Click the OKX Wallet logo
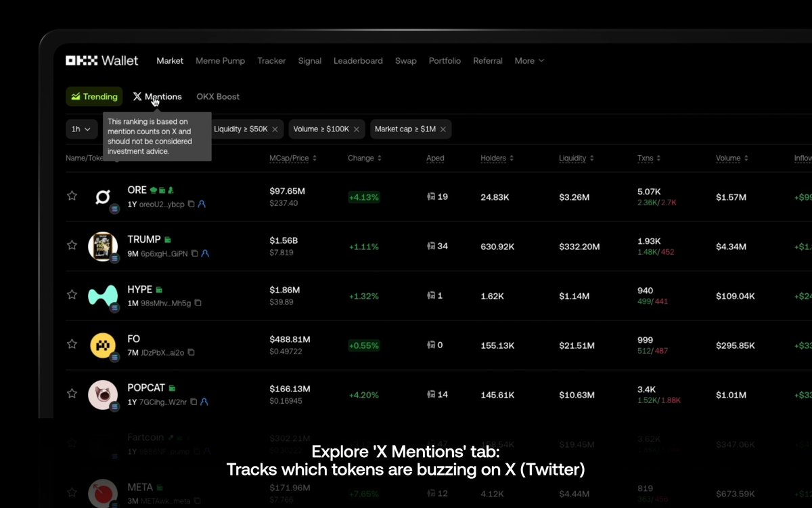Viewport: 812px width, 508px height. pos(101,60)
